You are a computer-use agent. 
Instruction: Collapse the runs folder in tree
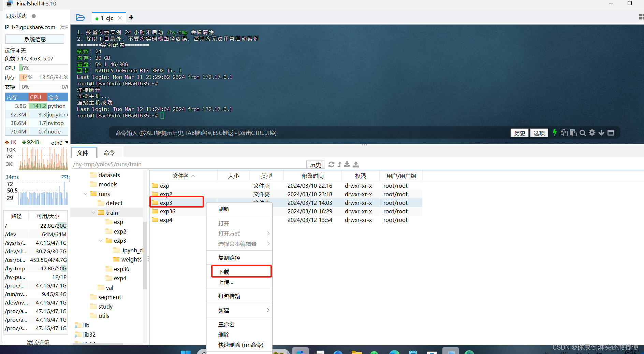coord(85,194)
